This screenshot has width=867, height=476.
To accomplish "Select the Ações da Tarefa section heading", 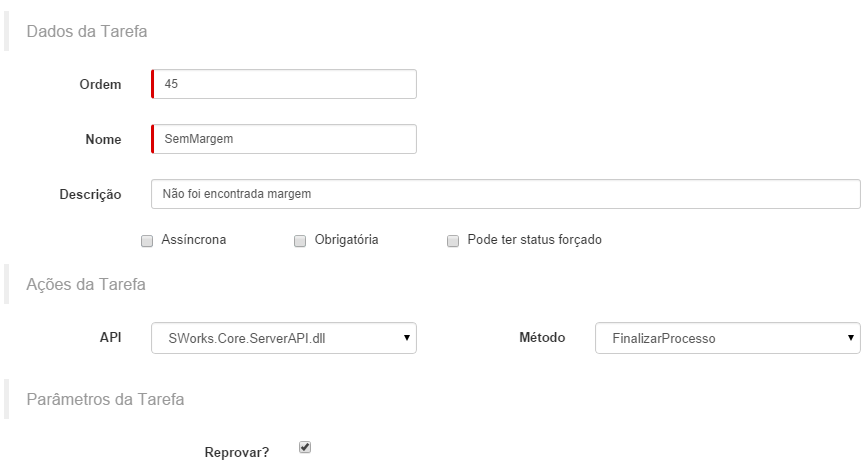I will pos(86,284).
